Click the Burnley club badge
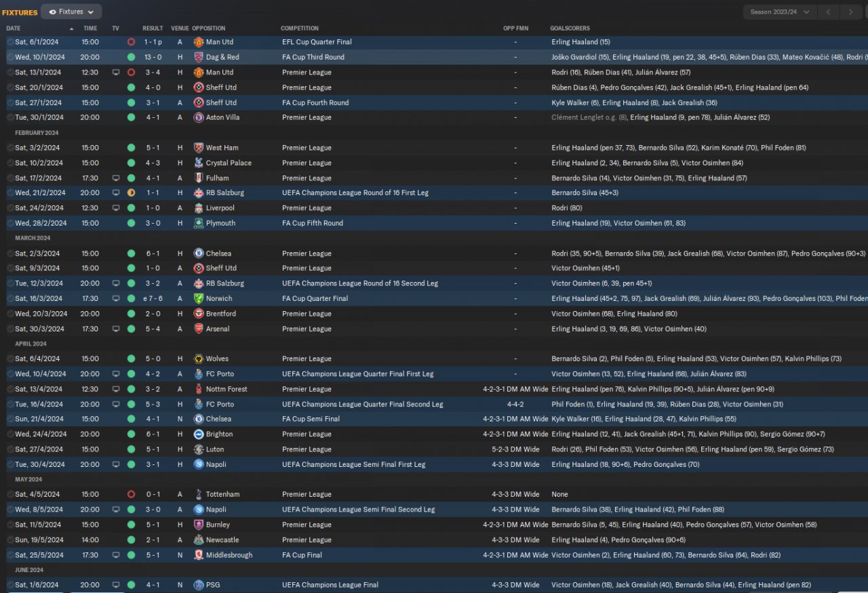Screen dimensions: 868x593 pyautogui.click(x=199, y=525)
